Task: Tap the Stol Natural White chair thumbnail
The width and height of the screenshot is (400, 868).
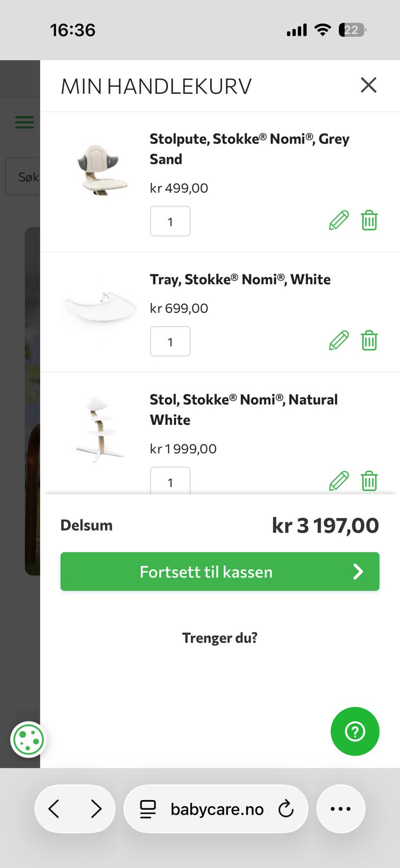Action: pos(100,430)
